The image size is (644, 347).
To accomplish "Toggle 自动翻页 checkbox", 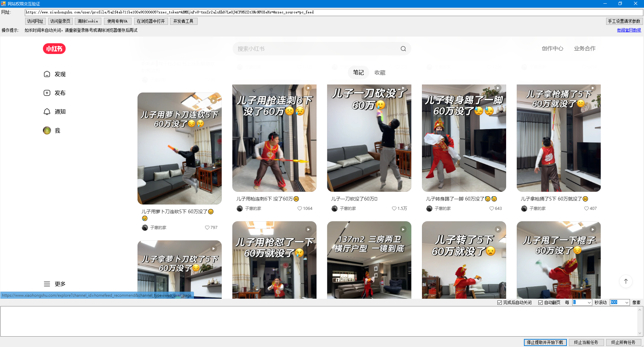I will point(540,302).
